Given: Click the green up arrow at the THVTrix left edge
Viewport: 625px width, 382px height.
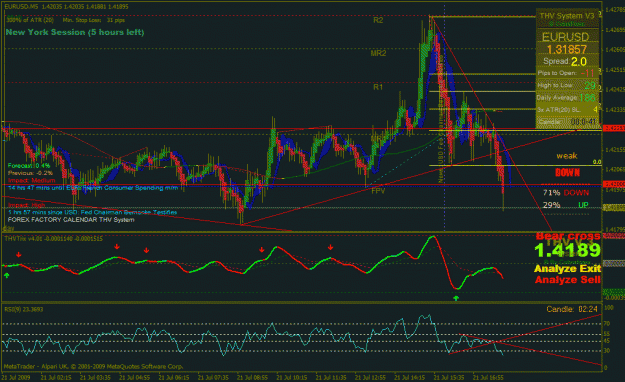Looking at the screenshot, I should pos(6,275).
